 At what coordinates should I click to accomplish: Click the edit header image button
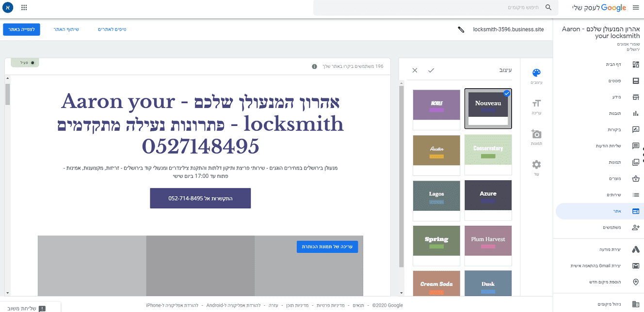point(327,247)
